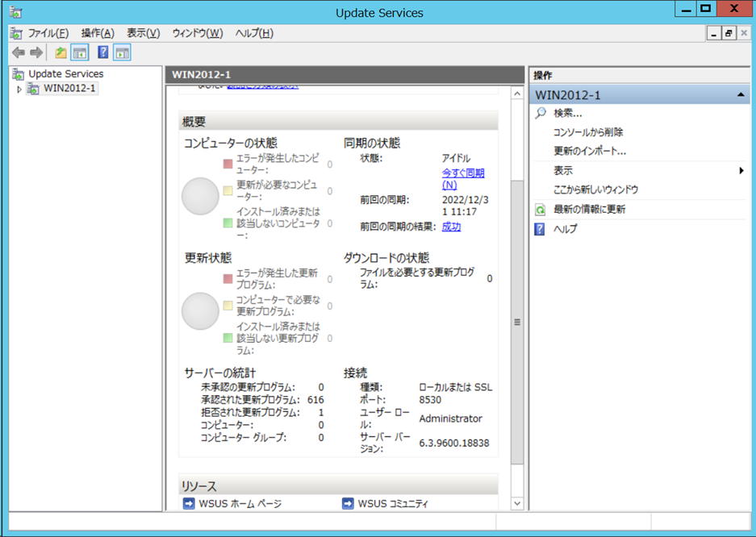Click the back arrow toolbar icon
Viewport: 756px width, 537px height.
click(x=18, y=52)
